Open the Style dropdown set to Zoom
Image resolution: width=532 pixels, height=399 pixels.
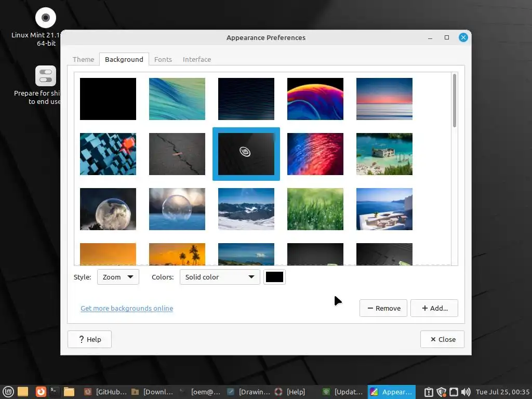(x=118, y=277)
